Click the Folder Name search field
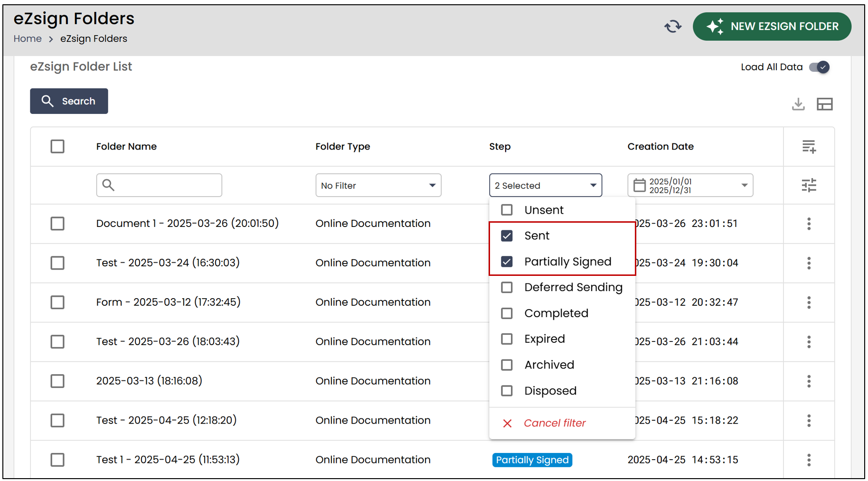868x481 pixels. click(159, 185)
